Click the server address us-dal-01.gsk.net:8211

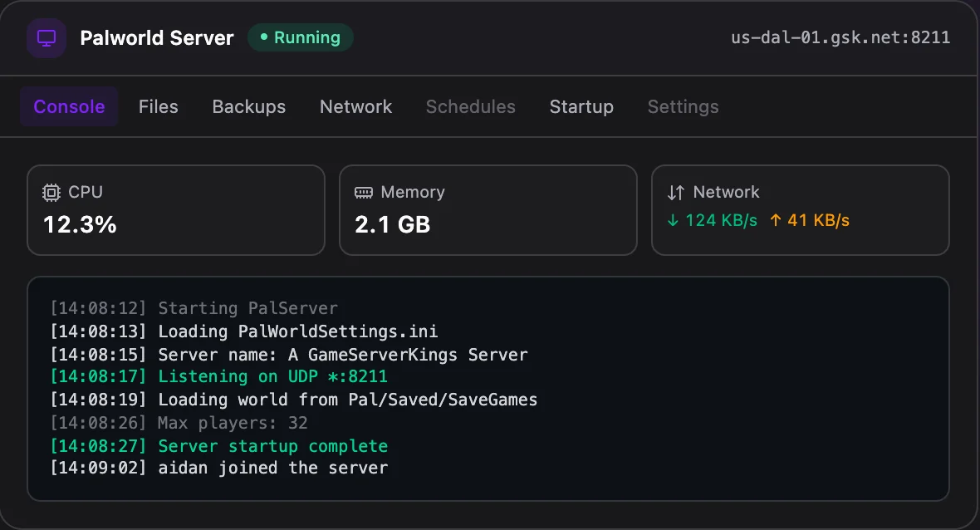(840, 37)
